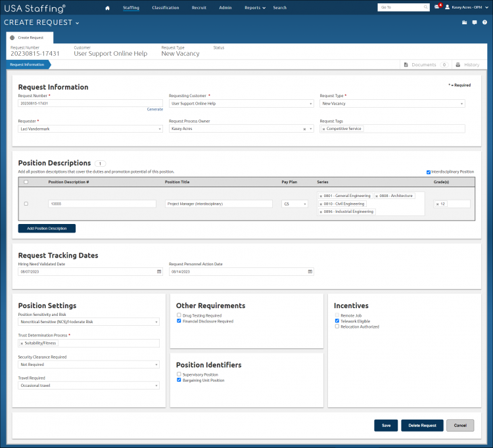
Task: Open Request Type dropdown
Action: 392,104
